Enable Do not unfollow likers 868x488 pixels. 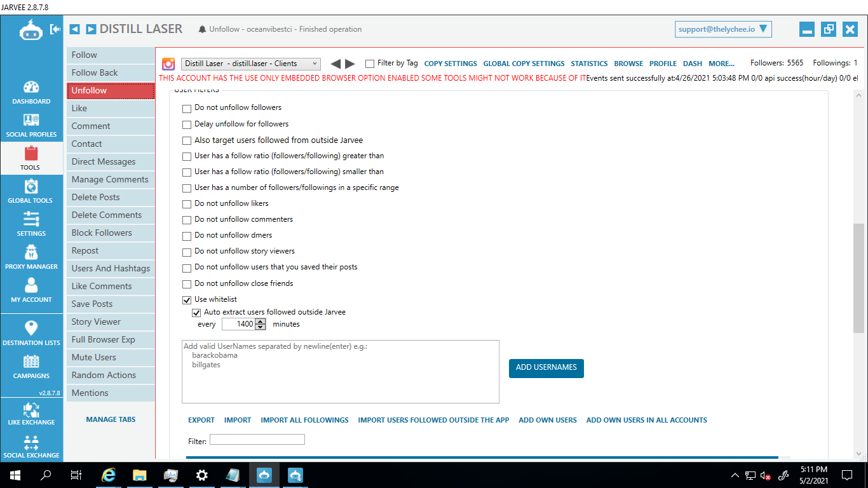[x=187, y=204]
